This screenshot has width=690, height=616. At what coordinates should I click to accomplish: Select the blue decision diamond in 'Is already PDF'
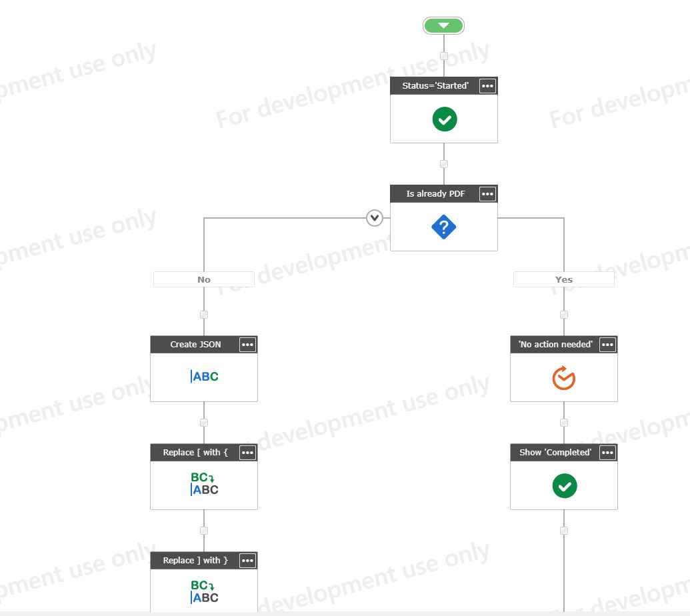pyautogui.click(x=444, y=227)
